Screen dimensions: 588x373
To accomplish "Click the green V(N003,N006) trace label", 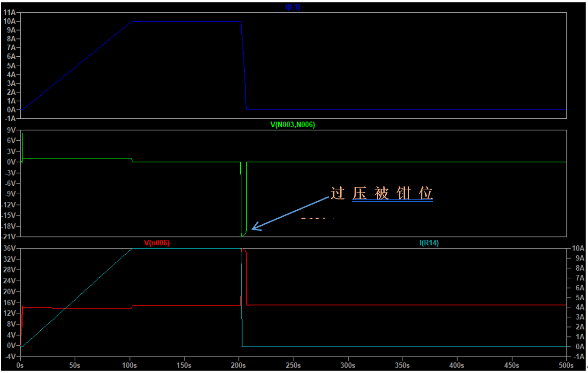I will [292, 125].
